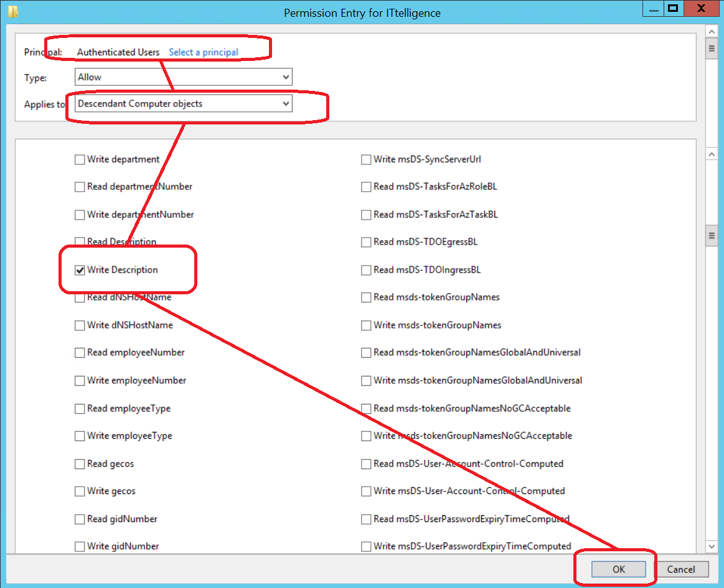Enable Write departmentNumber permission
Viewport: 724px width, 588px height.
click(80, 215)
